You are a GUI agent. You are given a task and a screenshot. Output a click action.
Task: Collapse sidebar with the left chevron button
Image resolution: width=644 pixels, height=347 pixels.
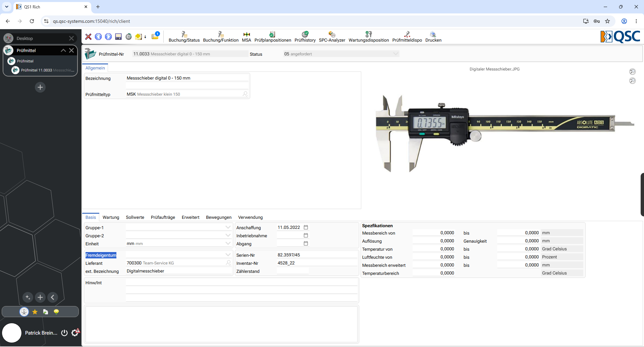click(x=53, y=297)
